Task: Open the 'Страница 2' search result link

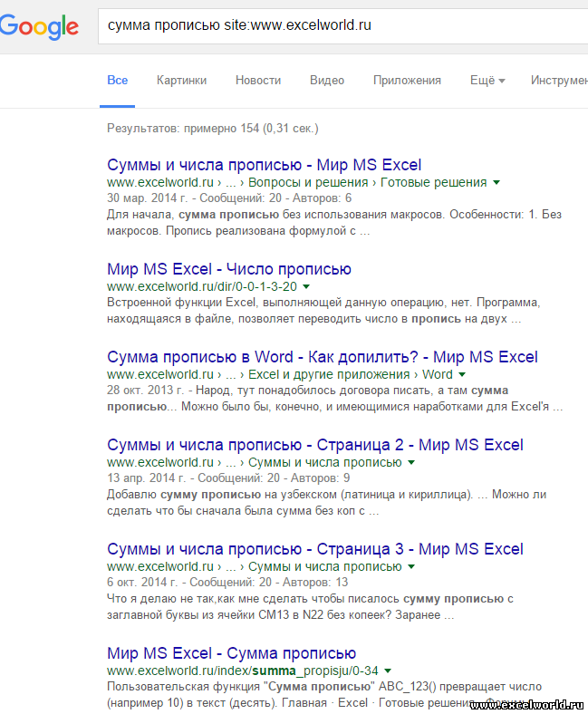Action: click(314, 445)
